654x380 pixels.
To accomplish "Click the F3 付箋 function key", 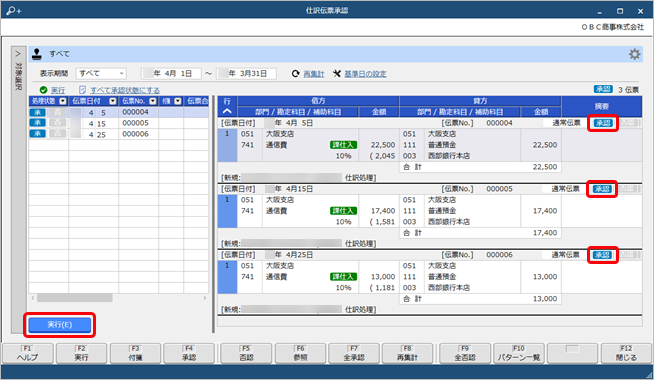I will (x=135, y=353).
